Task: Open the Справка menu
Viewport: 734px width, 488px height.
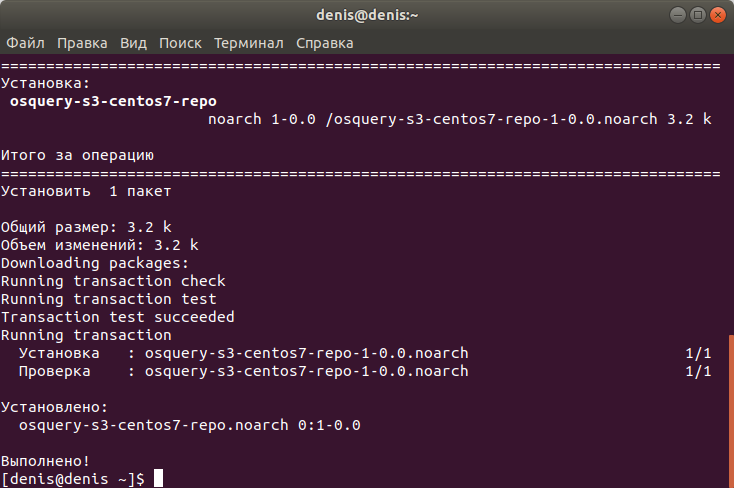Action: click(x=324, y=43)
